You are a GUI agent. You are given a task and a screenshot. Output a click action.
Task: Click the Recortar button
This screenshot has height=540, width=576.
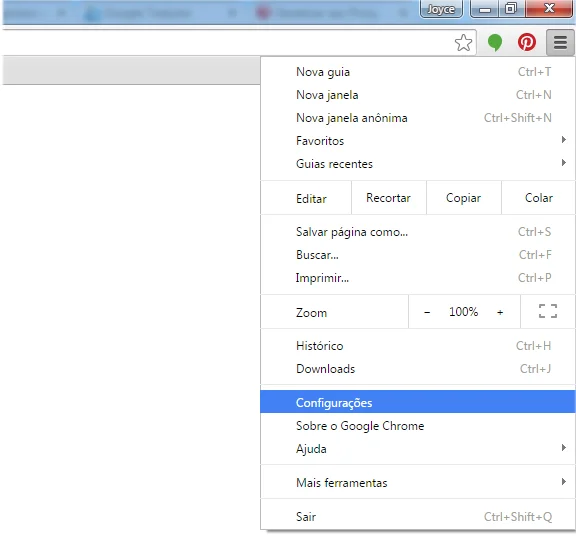pos(389,198)
